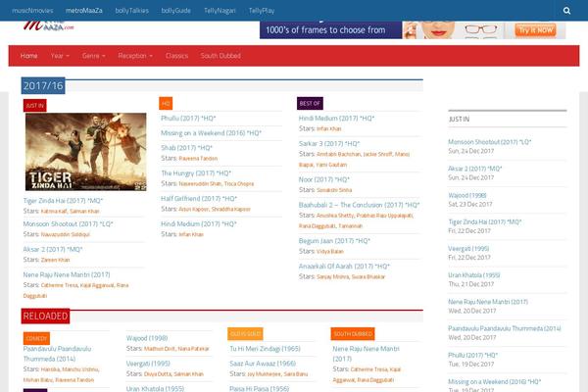Open the musicNmovies top link

(x=32, y=11)
